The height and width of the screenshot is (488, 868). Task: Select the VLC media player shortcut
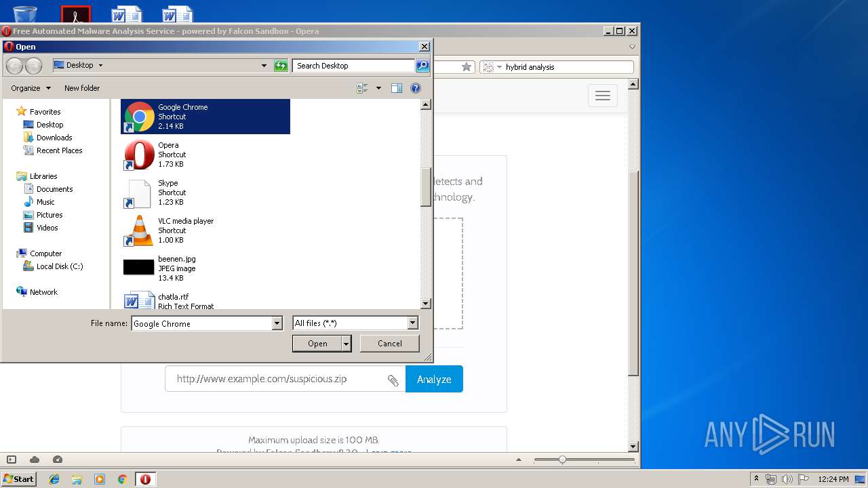205,230
